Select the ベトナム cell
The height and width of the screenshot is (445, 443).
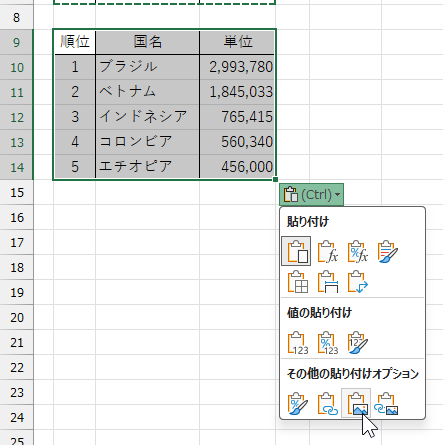click(147, 92)
